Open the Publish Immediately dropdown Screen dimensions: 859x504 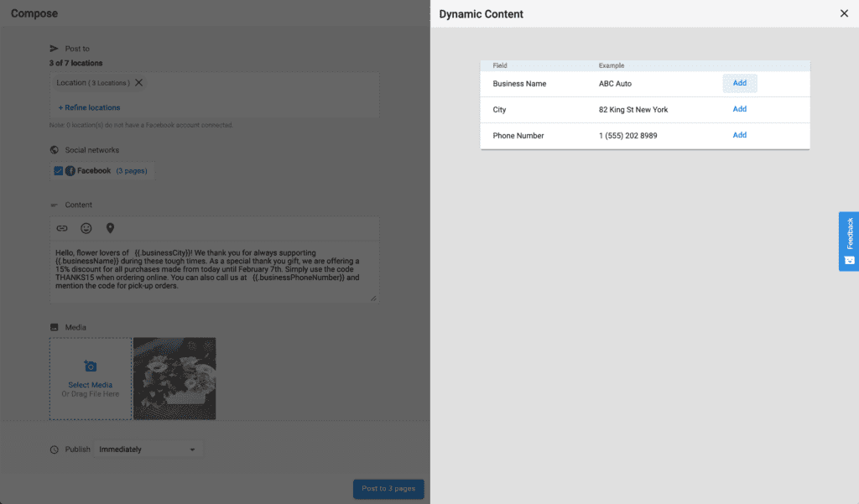point(148,449)
